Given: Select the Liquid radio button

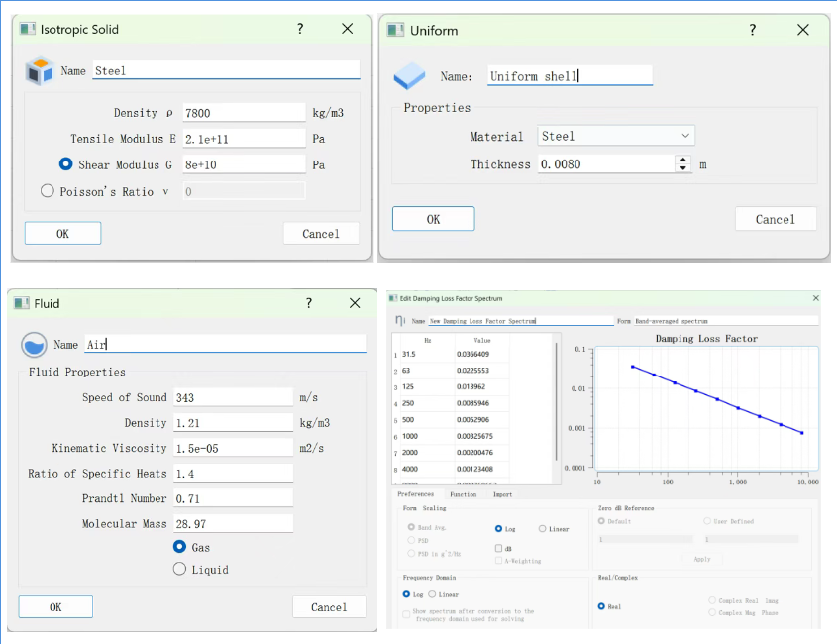Looking at the screenshot, I should point(179,569).
